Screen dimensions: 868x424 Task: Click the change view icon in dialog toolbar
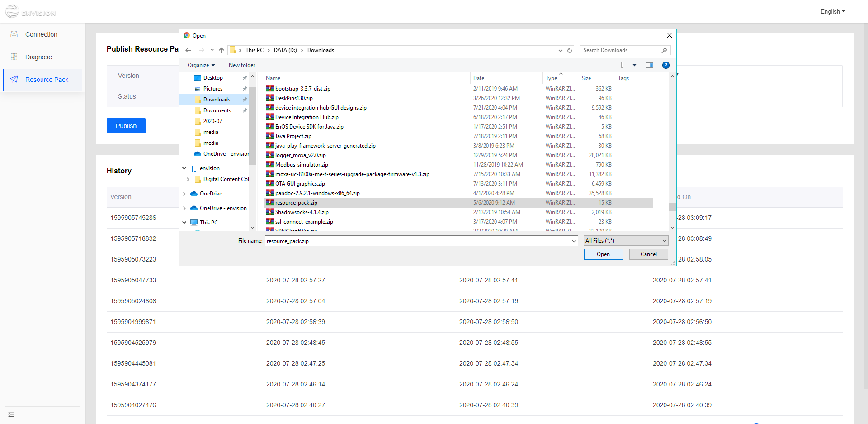[x=625, y=65]
